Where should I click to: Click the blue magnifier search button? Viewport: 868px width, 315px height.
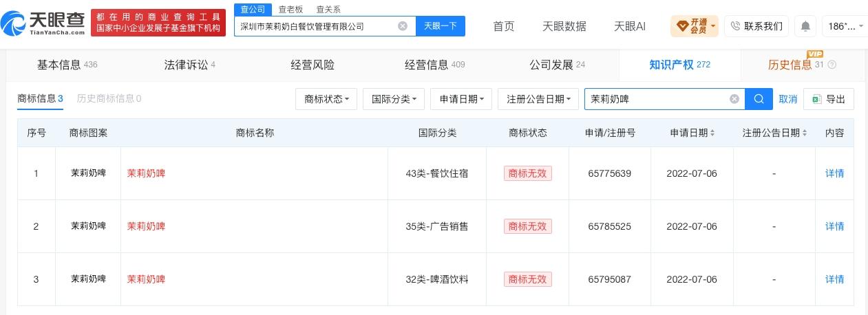759,99
